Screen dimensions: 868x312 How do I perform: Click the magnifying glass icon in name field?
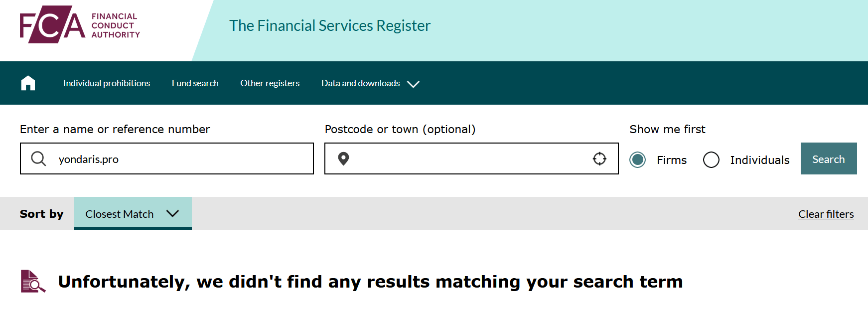38,158
